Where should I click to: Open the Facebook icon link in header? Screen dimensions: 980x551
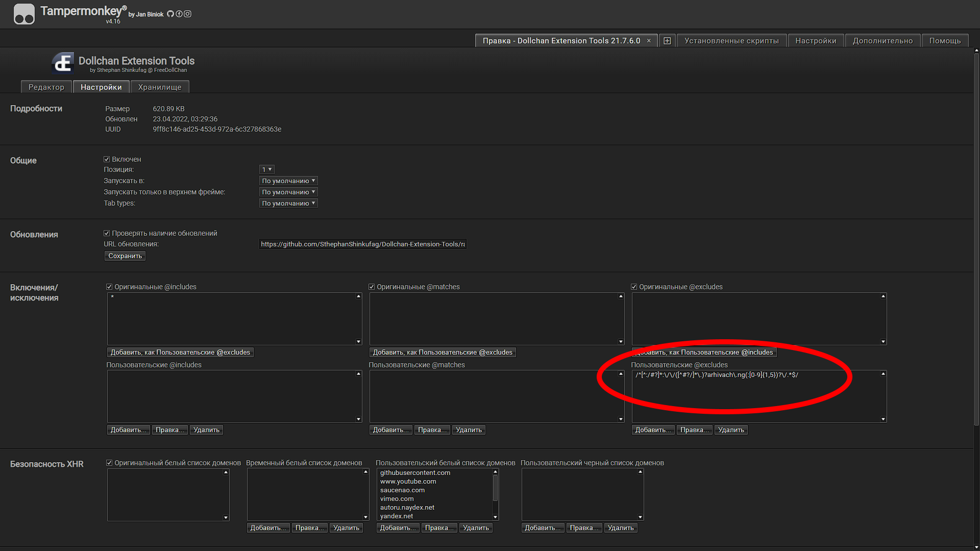(179, 14)
